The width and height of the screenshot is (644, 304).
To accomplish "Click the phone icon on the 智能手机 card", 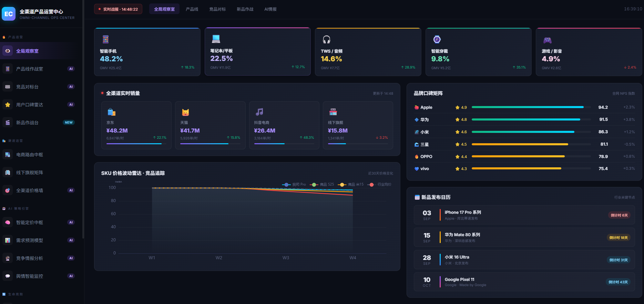I will 105,39.
